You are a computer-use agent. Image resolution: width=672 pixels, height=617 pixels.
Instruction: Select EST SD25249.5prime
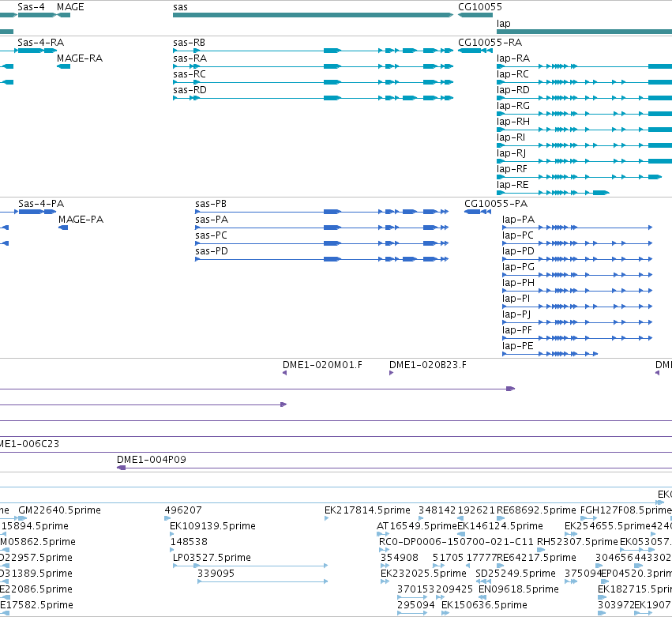516,574
